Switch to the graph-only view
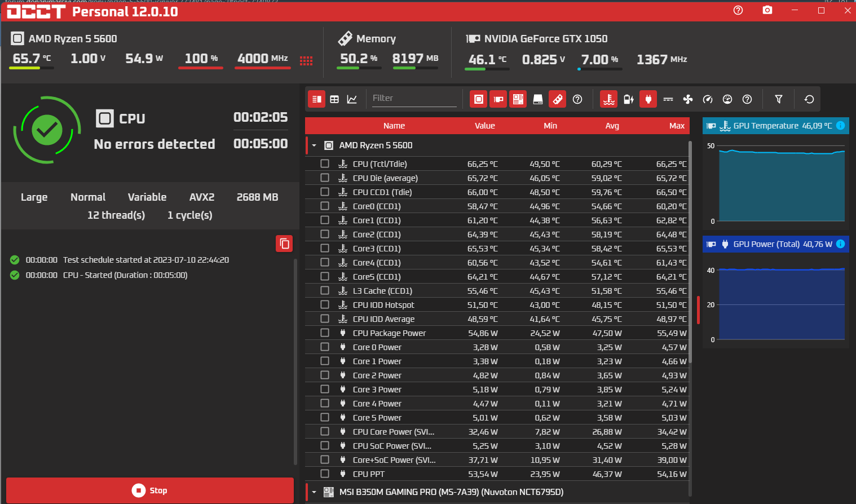The width and height of the screenshot is (856, 504). pyautogui.click(x=352, y=99)
